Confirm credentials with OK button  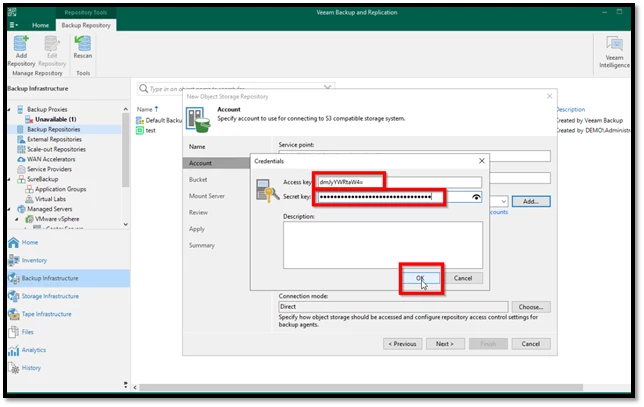(x=421, y=278)
